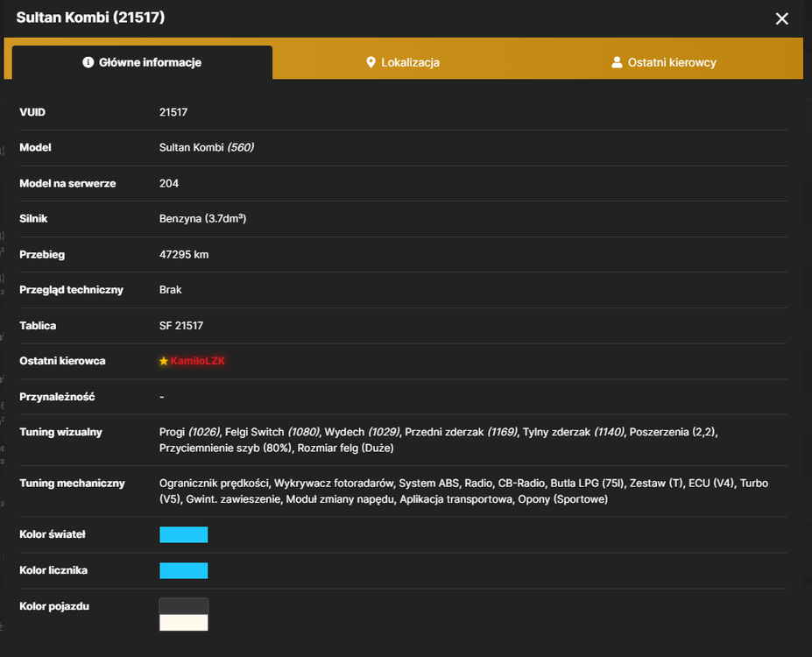This screenshot has width=812, height=657.
Task: Click the Przyciemnienie szyb (80%) entry
Action: 225,449
